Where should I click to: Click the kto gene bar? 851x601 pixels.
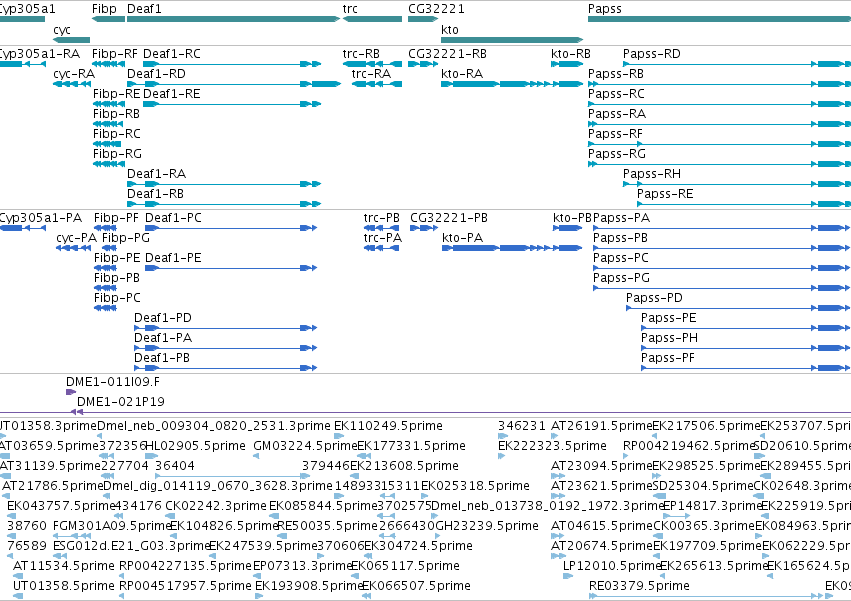coord(512,40)
